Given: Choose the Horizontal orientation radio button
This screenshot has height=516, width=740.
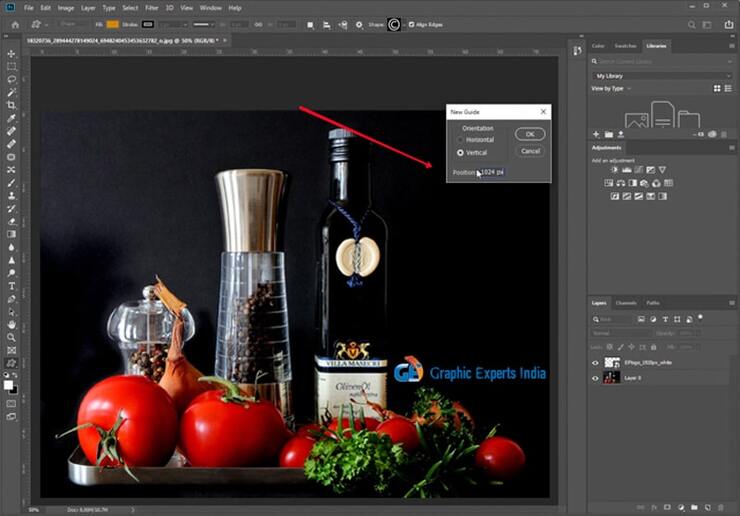Looking at the screenshot, I should click(x=460, y=140).
